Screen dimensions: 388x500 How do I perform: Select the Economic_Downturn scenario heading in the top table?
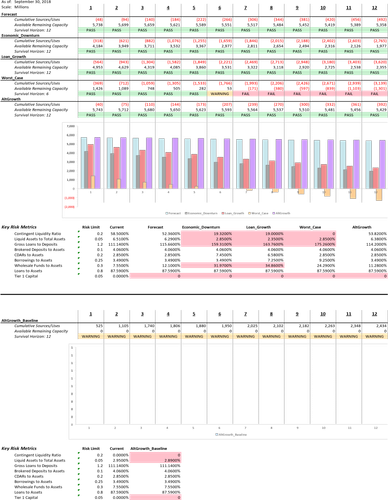tap(20, 35)
